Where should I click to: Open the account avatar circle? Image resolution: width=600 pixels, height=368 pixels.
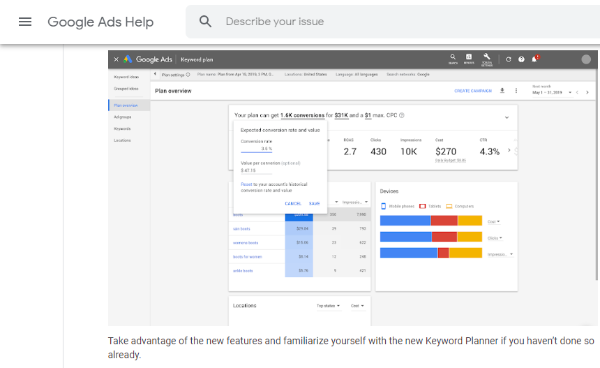[x=586, y=59]
